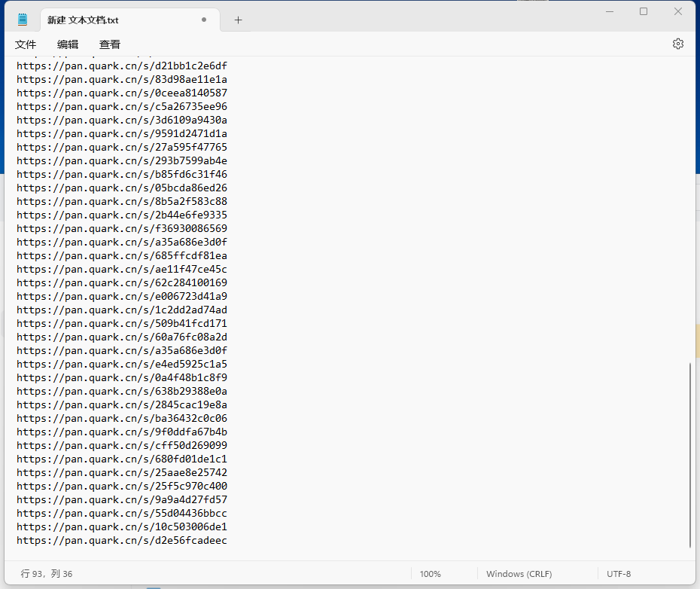This screenshot has height=589, width=700.
Task: Click the line ending in 55d04436bbcc
Action: (x=122, y=514)
